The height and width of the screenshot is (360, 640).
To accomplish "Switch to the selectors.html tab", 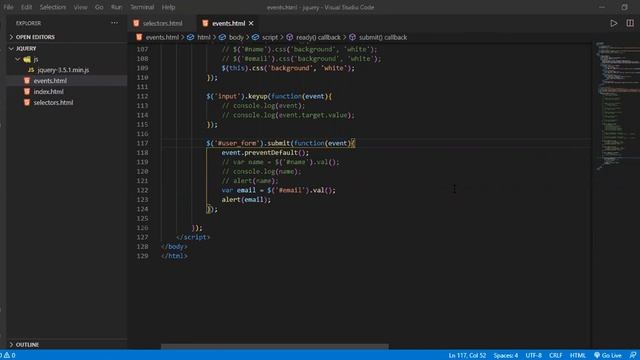I will point(162,23).
